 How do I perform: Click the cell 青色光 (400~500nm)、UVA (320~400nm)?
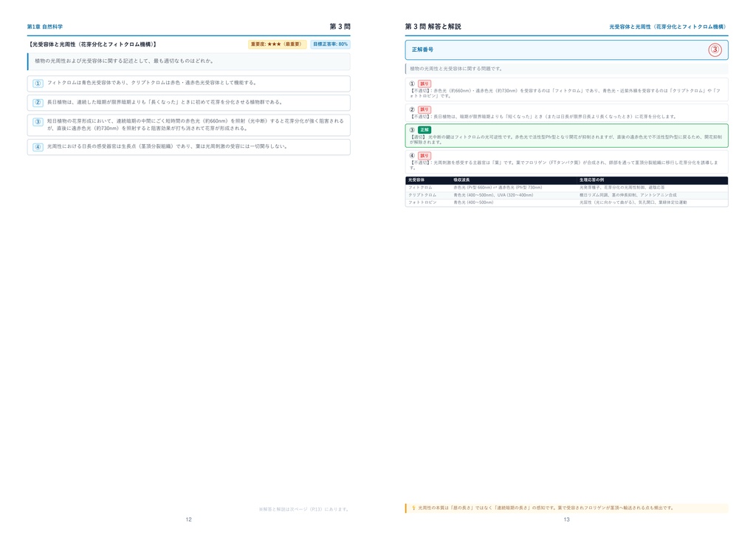pyautogui.click(x=493, y=195)
